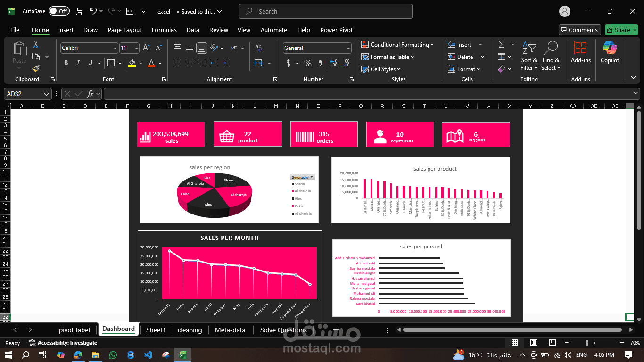Click the Save icon in title bar
The width and height of the screenshot is (644, 362).
(x=80, y=11)
